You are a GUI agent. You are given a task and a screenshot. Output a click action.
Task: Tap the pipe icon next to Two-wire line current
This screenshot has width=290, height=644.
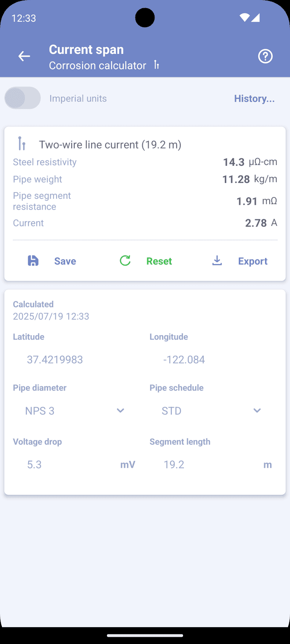point(21,144)
